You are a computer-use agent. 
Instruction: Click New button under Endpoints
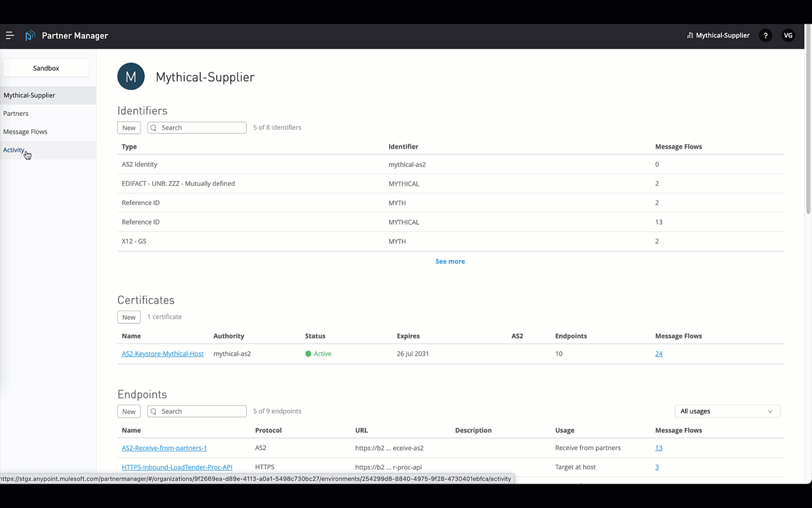(128, 411)
